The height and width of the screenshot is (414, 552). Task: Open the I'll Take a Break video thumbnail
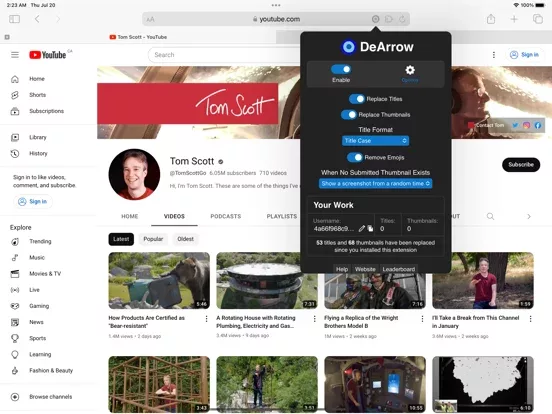pyautogui.click(x=483, y=281)
